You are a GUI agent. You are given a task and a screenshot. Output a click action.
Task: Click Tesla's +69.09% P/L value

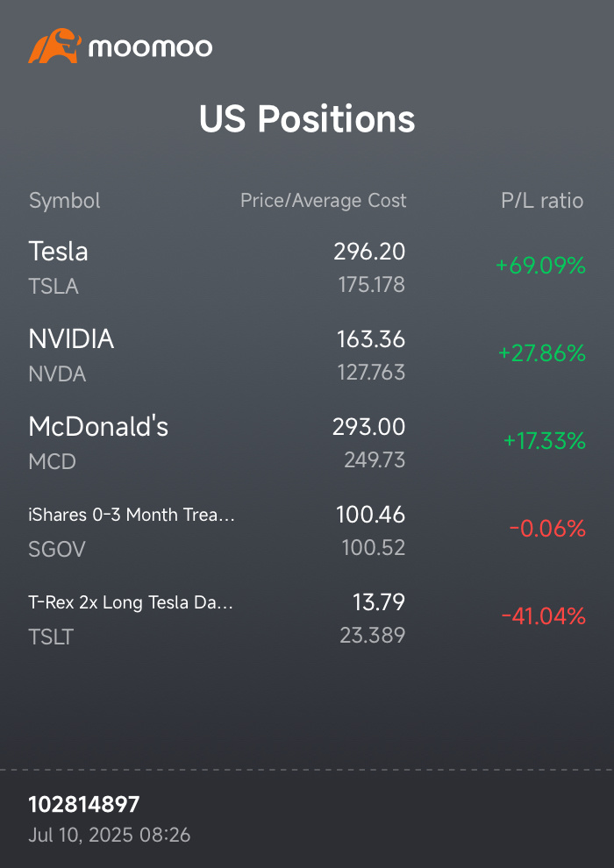[x=541, y=266]
